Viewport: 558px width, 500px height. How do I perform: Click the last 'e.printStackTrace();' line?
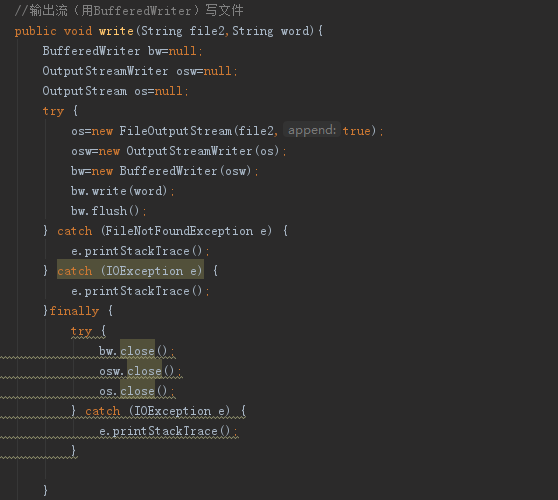(169, 431)
